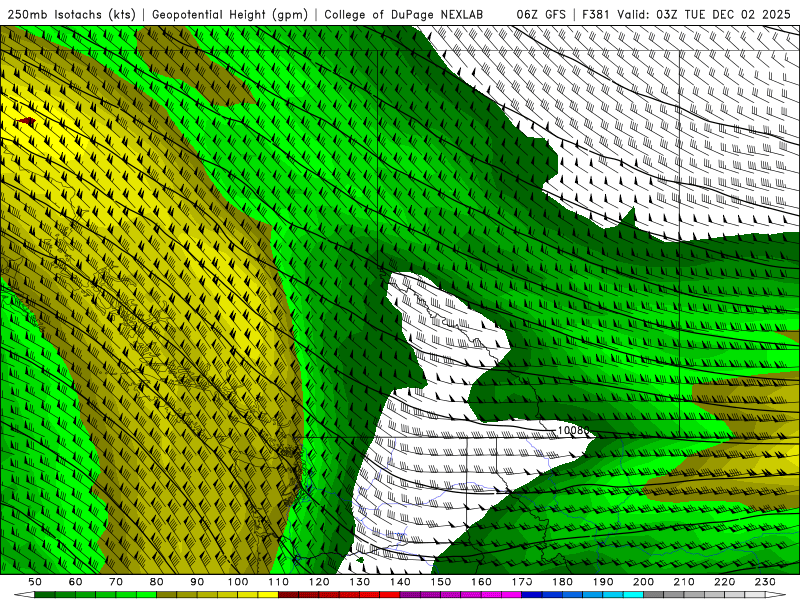Click the '60' color bar label
This screenshot has height=600, width=800.
(76, 582)
